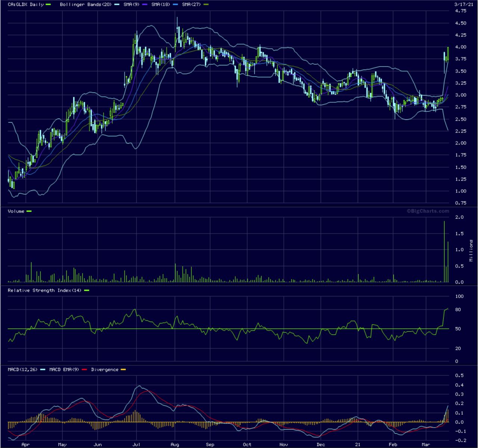Screen dimensions: 478x448
Task: Select the 'Bollinger Bands(20)' legend label
Action: click(x=86, y=4)
